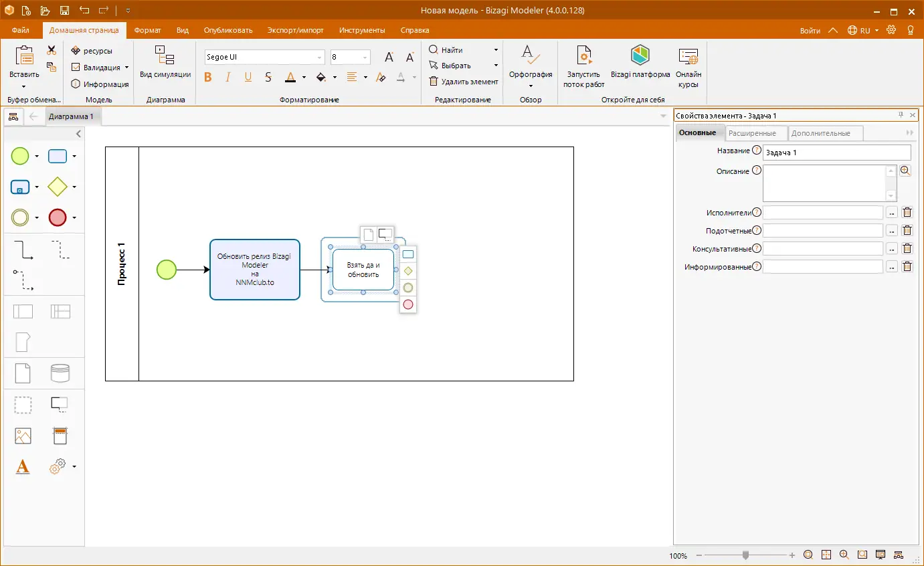Select the Pool shape in palette
The width and height of the screenshot is (924, 566).
23,311
